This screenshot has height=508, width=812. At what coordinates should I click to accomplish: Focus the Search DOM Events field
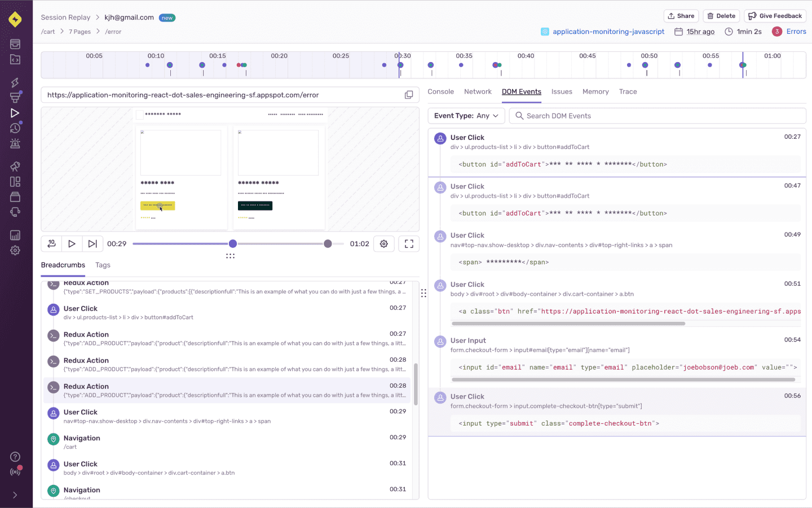point(657,116)
